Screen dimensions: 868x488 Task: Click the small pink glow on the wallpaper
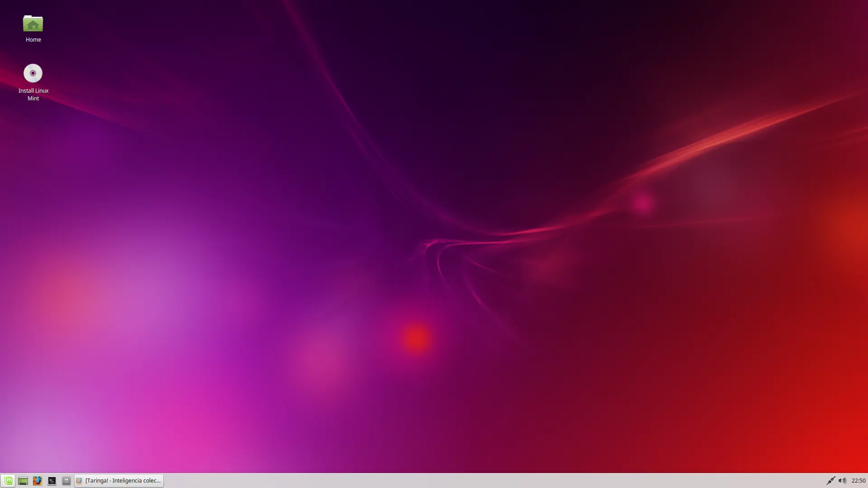[x=642, y=203]
